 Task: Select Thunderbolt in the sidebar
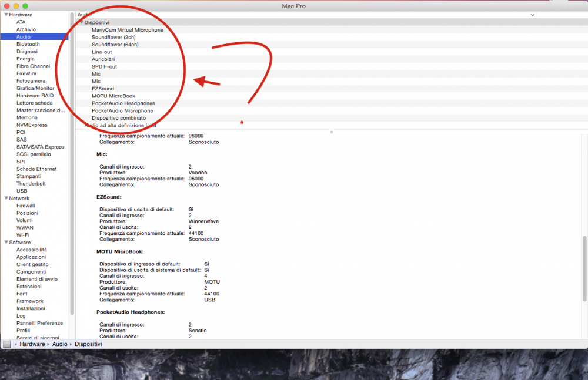pos(31,184)
